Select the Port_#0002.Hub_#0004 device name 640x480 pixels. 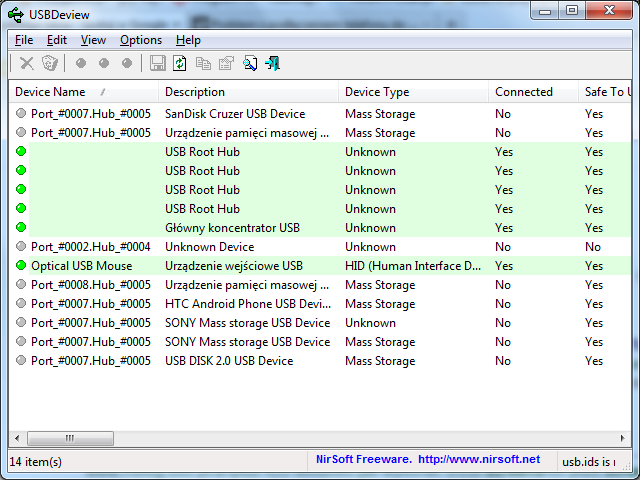(91, 247)
